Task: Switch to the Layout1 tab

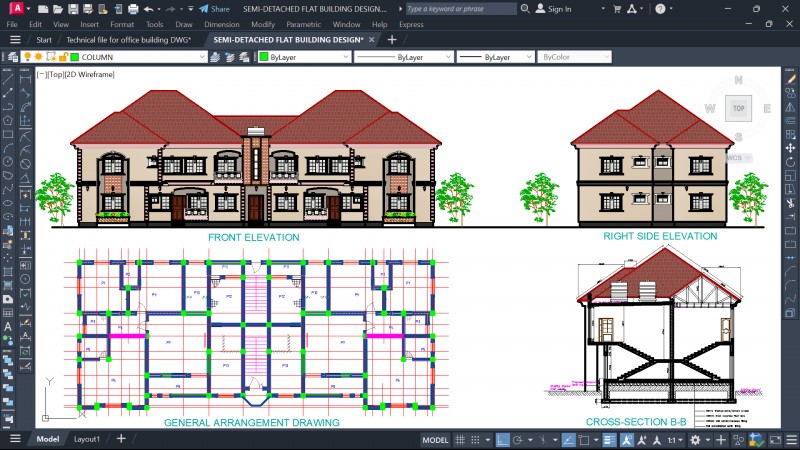Action: pos(87,439)
